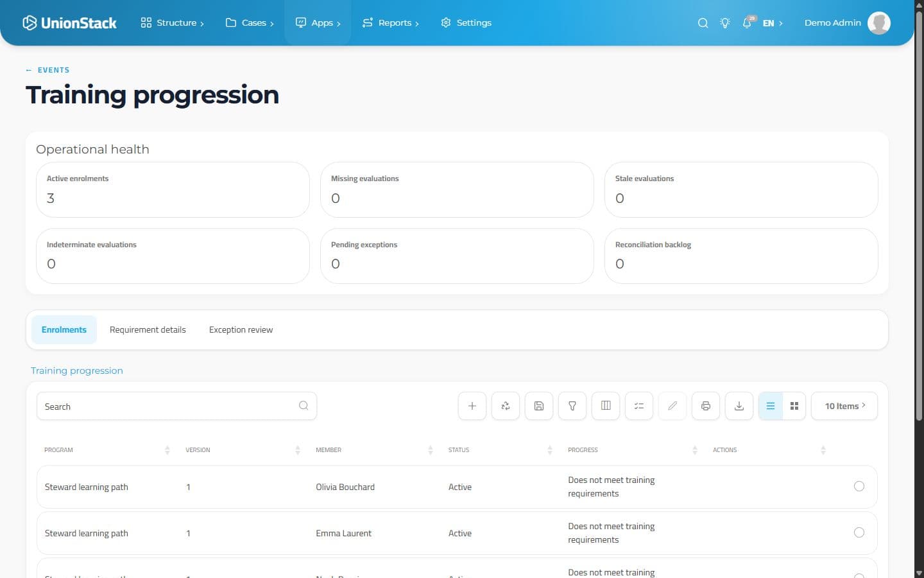Screen dimensions: 924x578
Task: Select Emma Laurent row radio button
Action: 859,532
